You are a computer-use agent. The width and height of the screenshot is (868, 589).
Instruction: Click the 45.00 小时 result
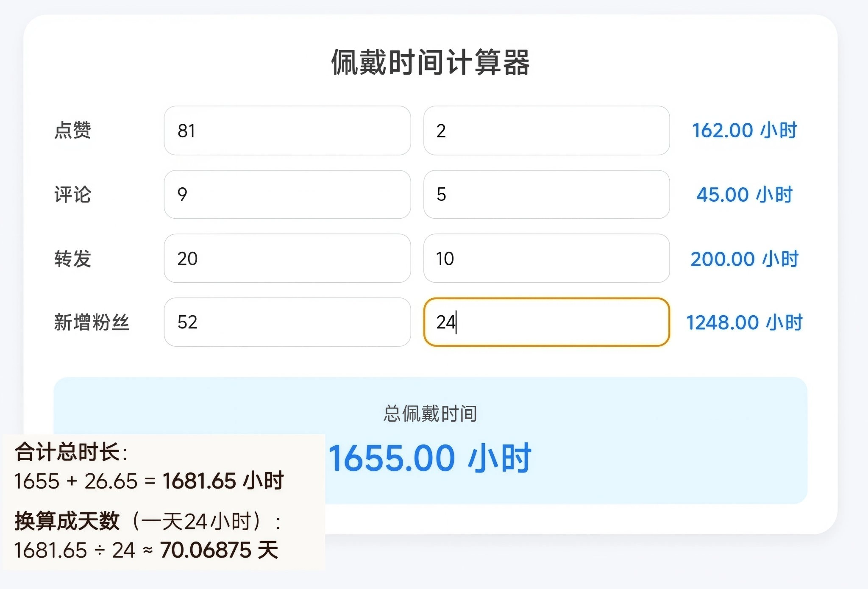pos(744,194)
